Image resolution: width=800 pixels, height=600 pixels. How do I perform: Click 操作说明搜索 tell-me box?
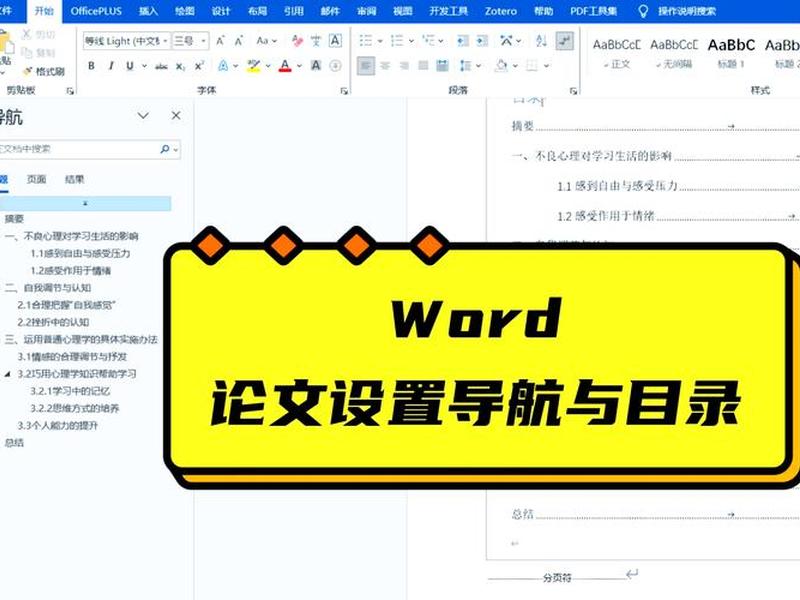(687, 11)
